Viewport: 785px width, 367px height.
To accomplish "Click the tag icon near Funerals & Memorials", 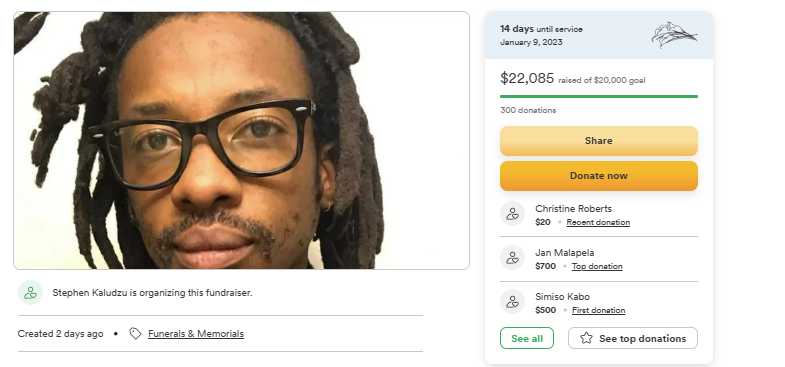I will click(135, 333).
